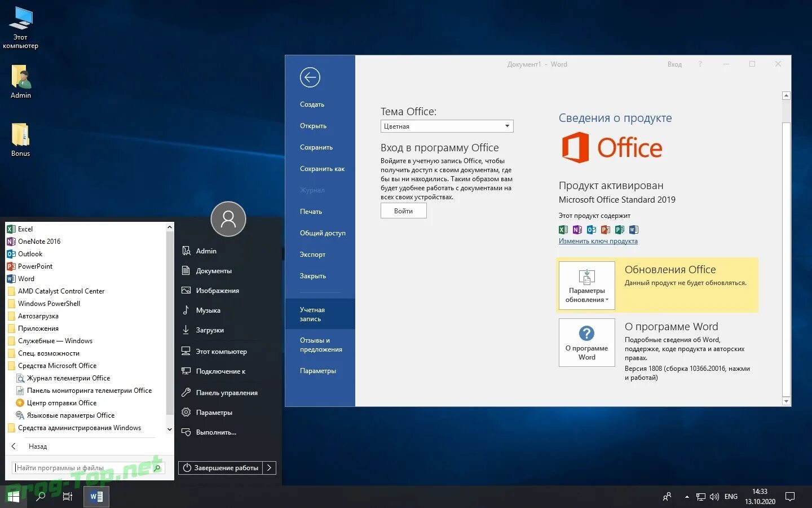812x508 pixels.
Task: Click the People icon in the taskbar
Action: coord(667,497)
